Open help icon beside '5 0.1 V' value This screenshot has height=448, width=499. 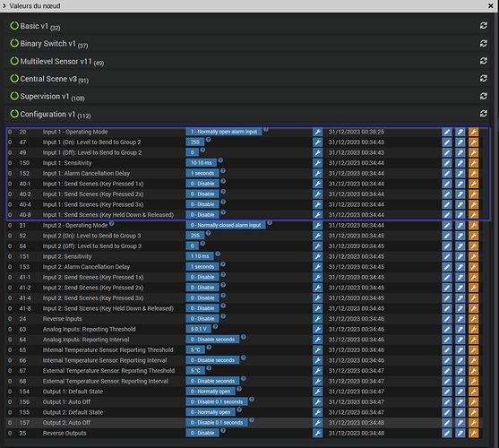[215, 326]
